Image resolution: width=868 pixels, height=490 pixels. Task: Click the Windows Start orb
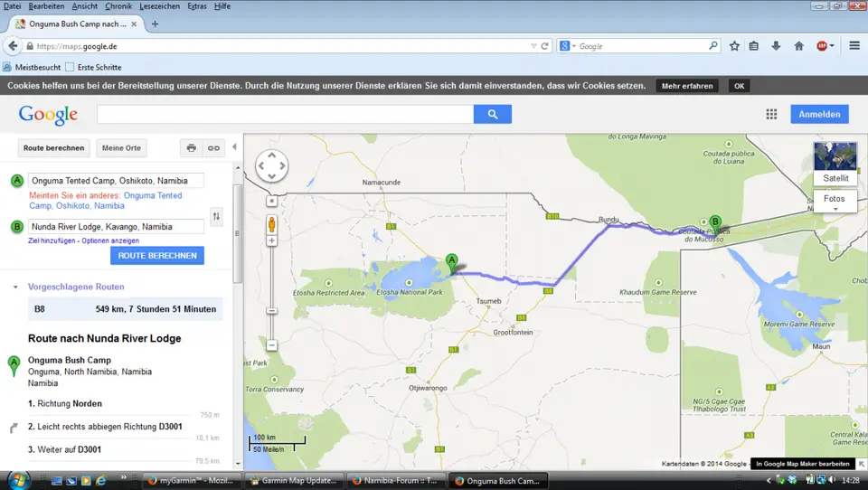click(x=18, y=480)
